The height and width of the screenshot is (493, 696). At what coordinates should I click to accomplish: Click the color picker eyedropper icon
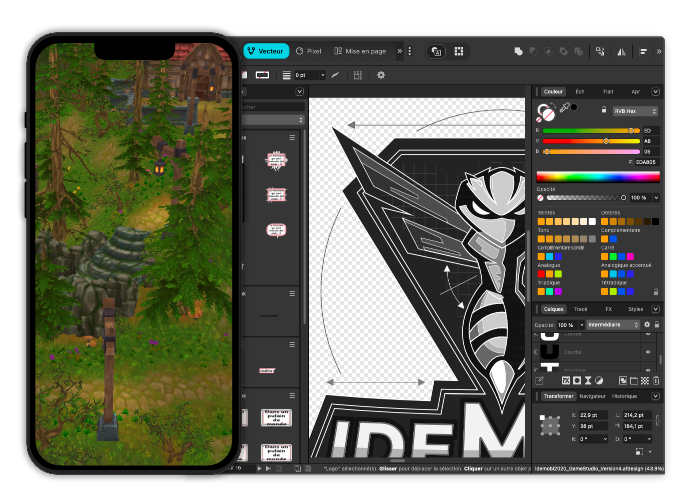pyautogui.click(x=565, y=107)
